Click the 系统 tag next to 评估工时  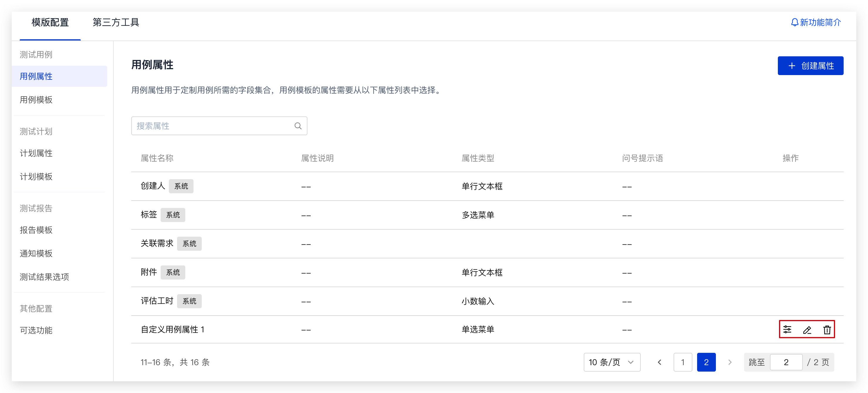[189, 301]
